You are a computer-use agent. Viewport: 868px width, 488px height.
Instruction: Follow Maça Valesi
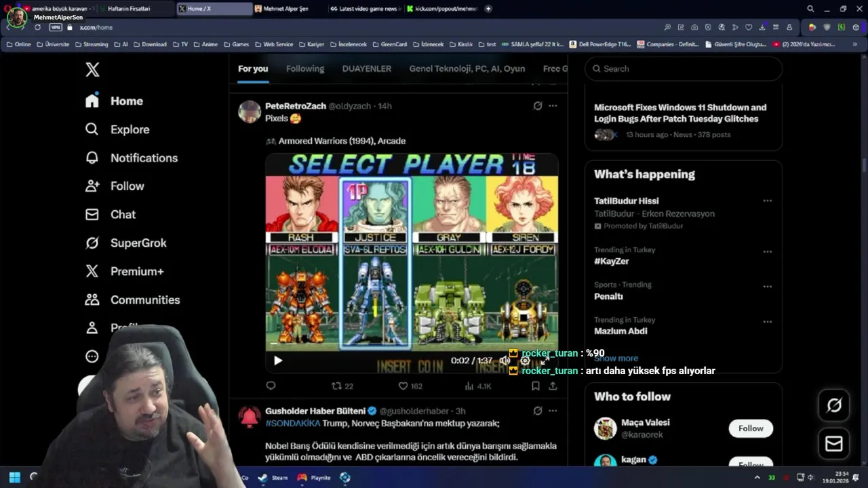pyautogui.click(x=751, y=428)
